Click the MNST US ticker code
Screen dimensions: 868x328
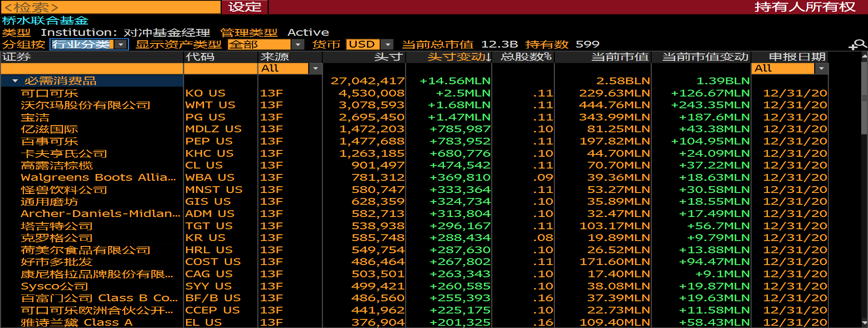tap(214, 189)
